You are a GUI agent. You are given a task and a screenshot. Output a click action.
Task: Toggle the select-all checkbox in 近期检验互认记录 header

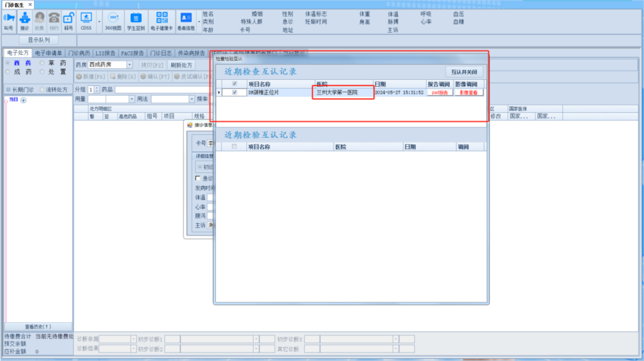coord(234,146)
